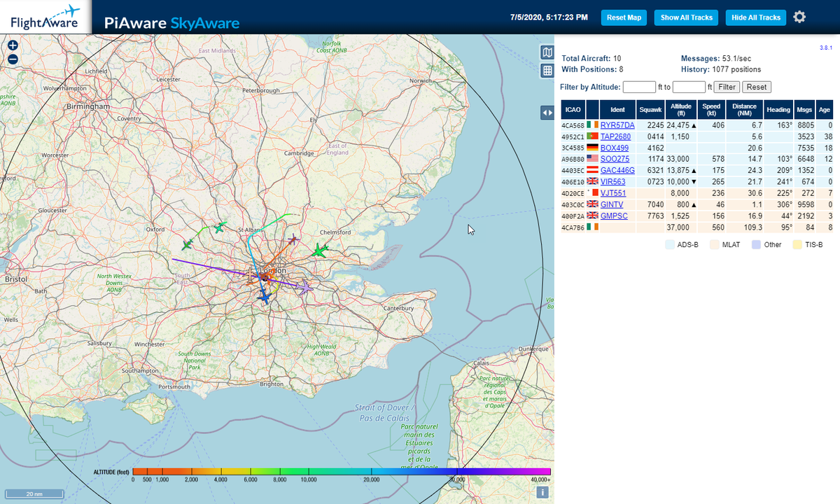The width and height of the screenshot is (840, 504).
Task: Sort table by Altitude column header
Action: click(681, 109)
